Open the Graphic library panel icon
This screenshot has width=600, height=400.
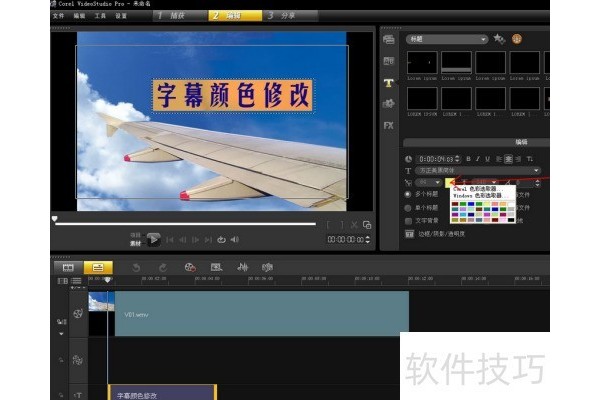(389, 103)
